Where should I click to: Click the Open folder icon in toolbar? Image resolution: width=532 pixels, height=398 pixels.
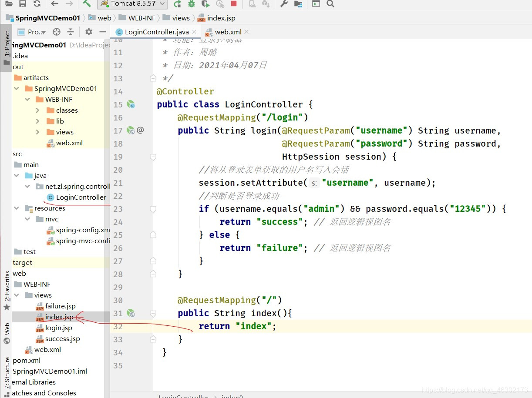(x=9, y=4)
